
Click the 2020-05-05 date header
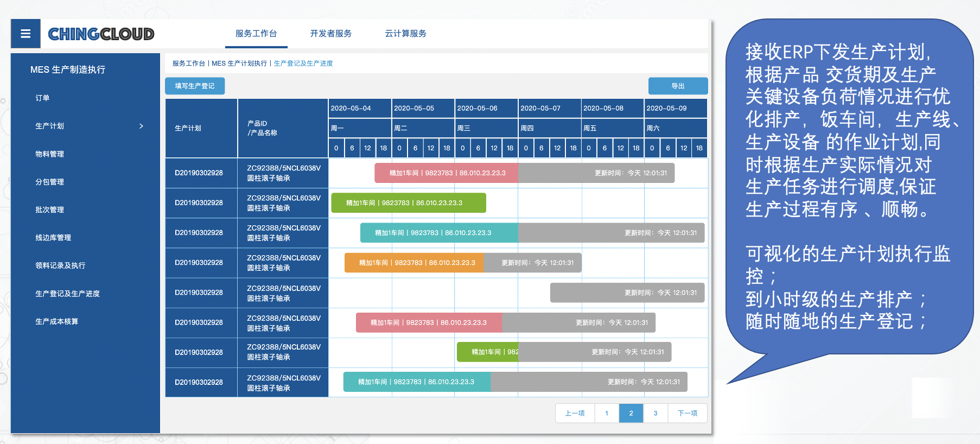(423, 108)
